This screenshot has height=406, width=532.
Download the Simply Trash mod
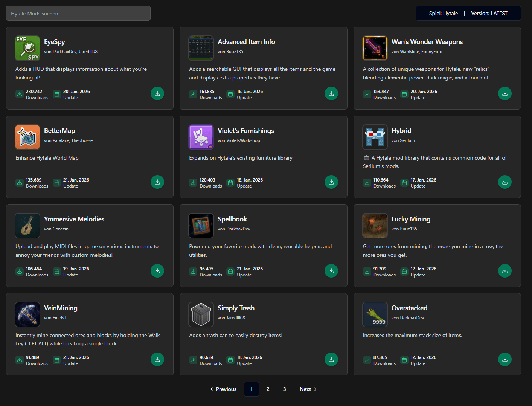(331, 359)
